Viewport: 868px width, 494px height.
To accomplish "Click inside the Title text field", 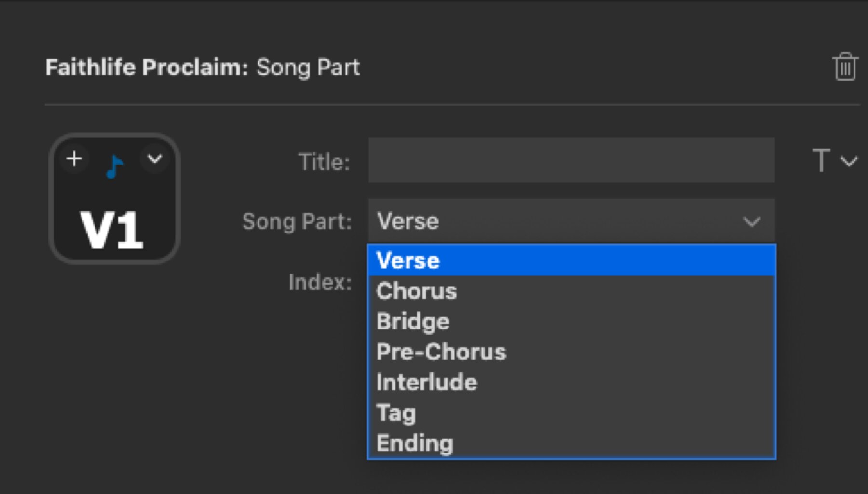I will 571,160.
